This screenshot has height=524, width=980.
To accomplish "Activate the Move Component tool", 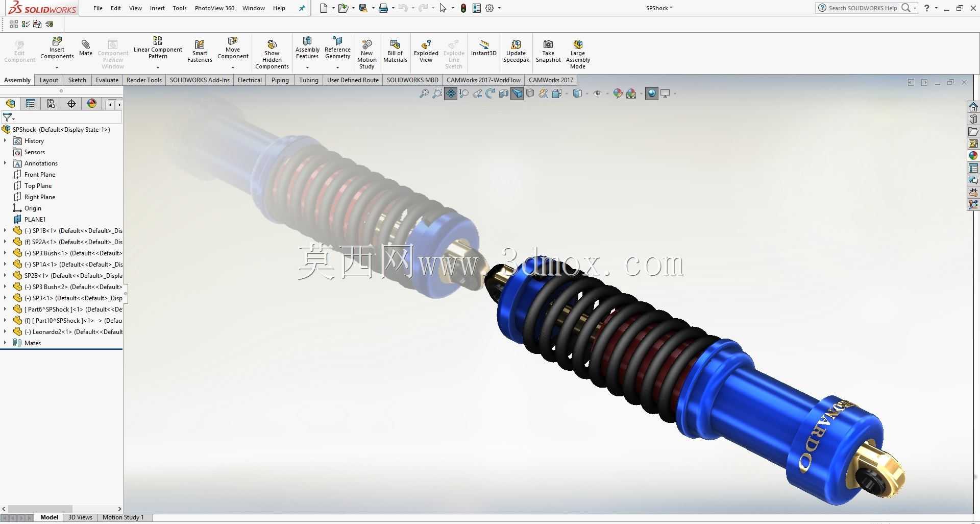I will [x=233, y=47].
